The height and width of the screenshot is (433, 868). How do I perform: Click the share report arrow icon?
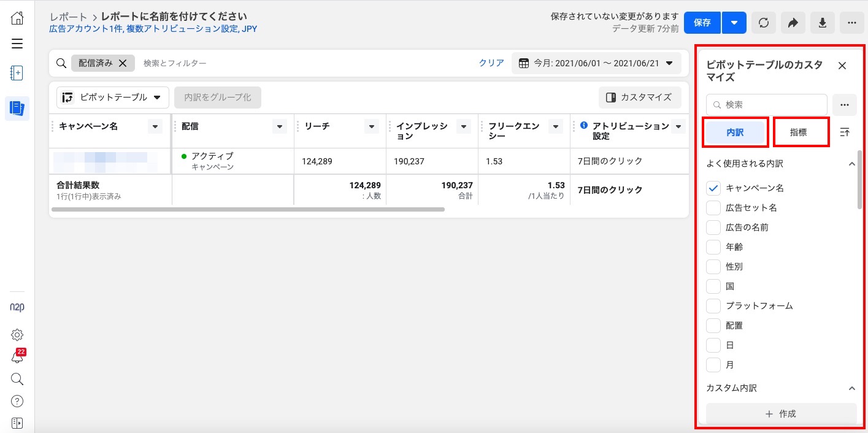(793, 23)
